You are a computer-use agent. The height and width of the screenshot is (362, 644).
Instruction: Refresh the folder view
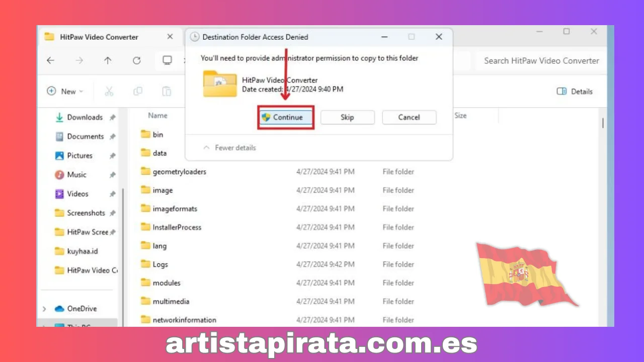coord(136,61)
